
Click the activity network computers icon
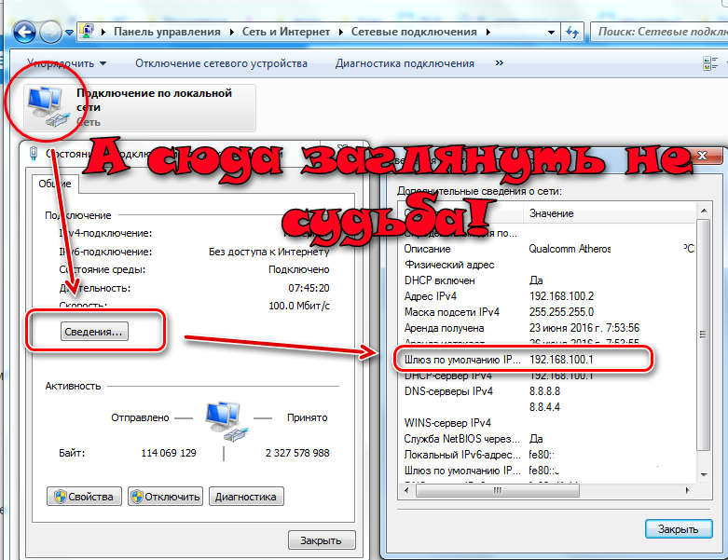(x=223, y=423)
